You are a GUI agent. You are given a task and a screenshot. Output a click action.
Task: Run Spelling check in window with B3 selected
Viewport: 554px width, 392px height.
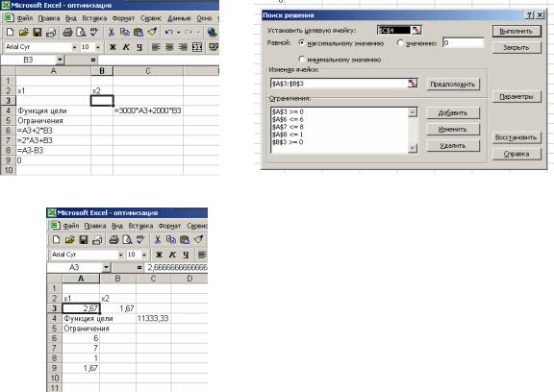(94, 33)
